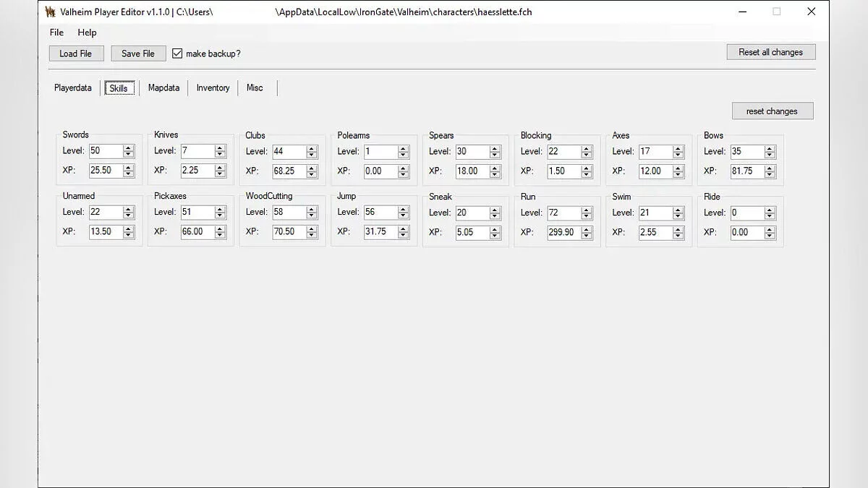Image resolution: width=868 pixels, height=488 pixels.
Task: Click the Knives Level input field
Action: coord(197,151)
